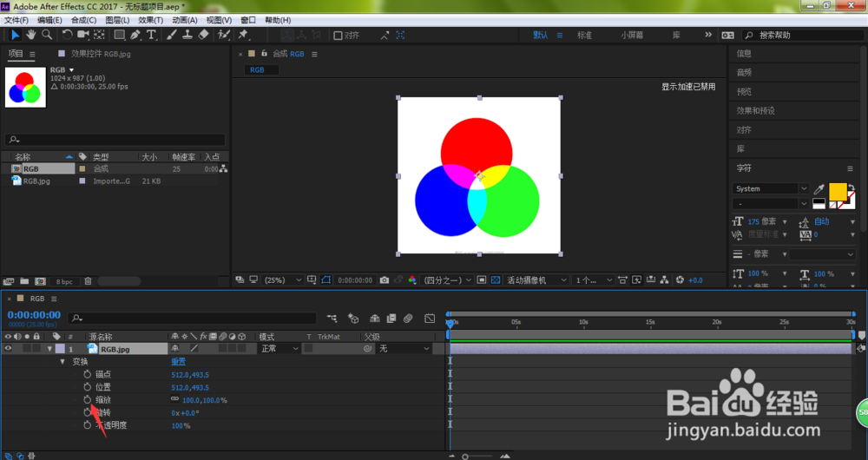The width and height of the screenshot is (868, 460).
Task: Select the Puppet Pin tool
Action: [243, 35]
